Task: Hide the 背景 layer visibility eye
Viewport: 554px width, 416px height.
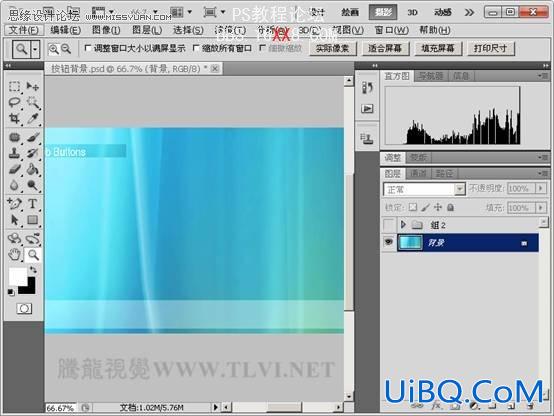Action: [389, 242]
